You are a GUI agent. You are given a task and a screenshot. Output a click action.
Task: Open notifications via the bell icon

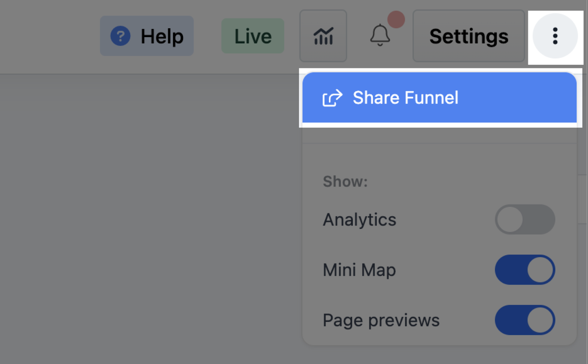click(x=380, y=35)
